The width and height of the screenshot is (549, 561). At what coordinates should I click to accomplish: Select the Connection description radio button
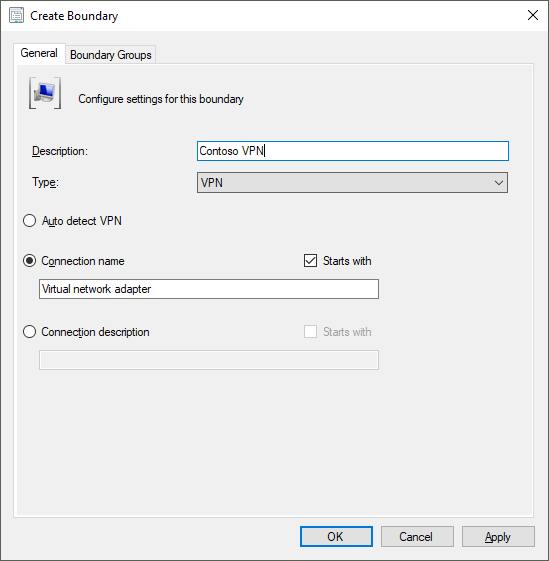click(x=29, y=332)
